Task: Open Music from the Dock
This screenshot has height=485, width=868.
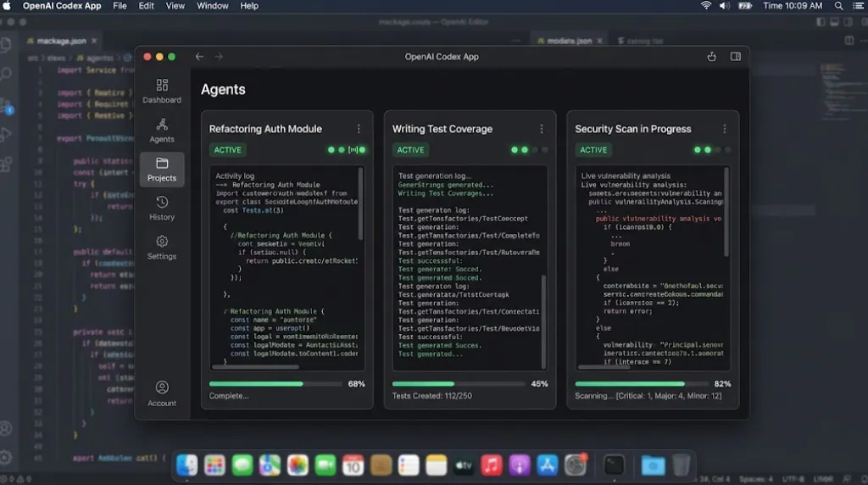Action: pyautogui.click(x=491, y=465)
